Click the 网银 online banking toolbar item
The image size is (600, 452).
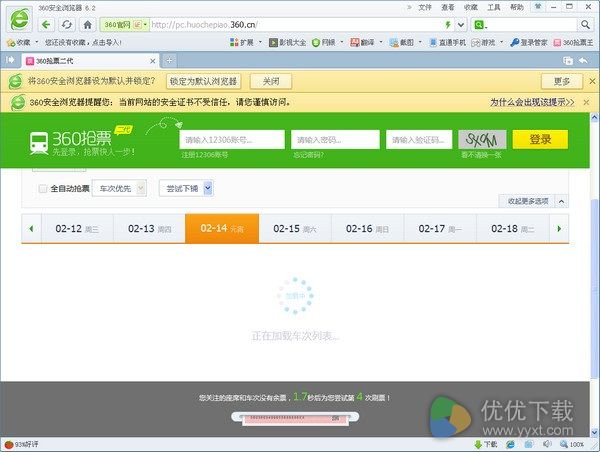click(x=324, y=42)
